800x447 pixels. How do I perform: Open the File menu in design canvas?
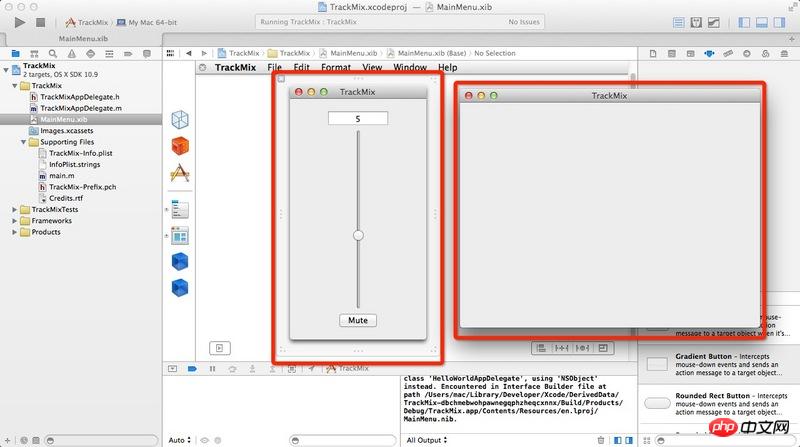(x=274, y=67)
